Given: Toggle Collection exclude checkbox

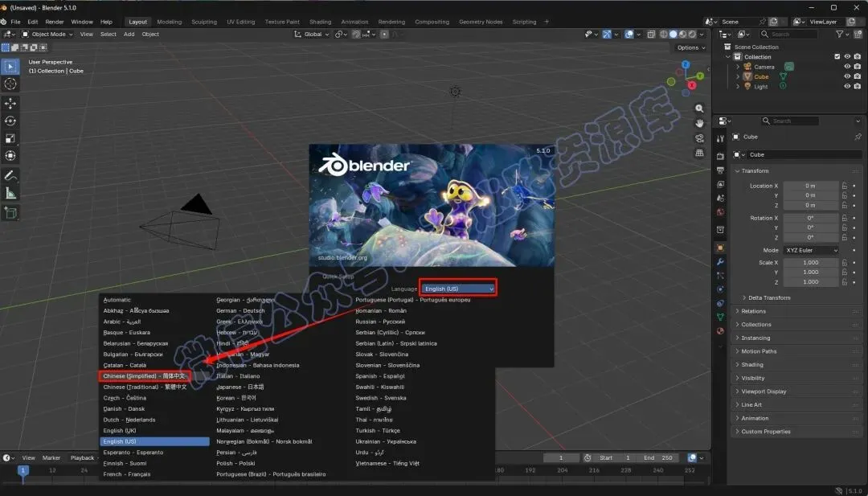Looking at the screenshot, I should [837, 56].
